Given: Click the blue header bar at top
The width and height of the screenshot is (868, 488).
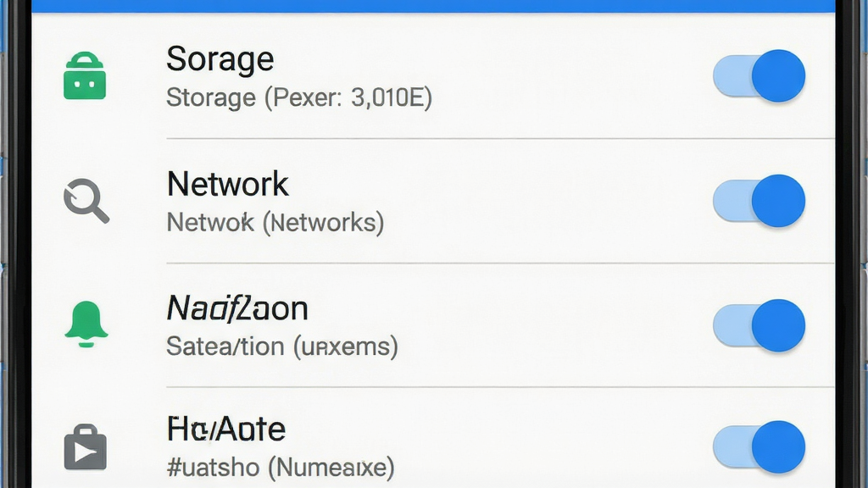Looking at the screenshot, I should 433,6.
